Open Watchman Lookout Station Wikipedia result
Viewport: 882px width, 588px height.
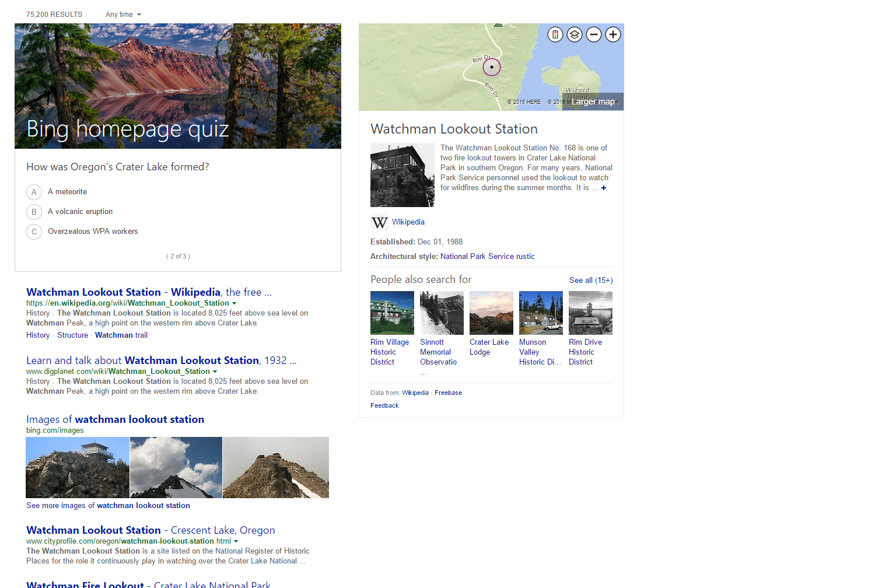149,292
